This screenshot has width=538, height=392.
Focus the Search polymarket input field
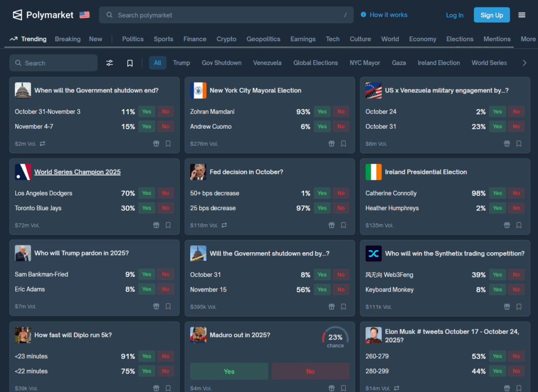point(226,15)
